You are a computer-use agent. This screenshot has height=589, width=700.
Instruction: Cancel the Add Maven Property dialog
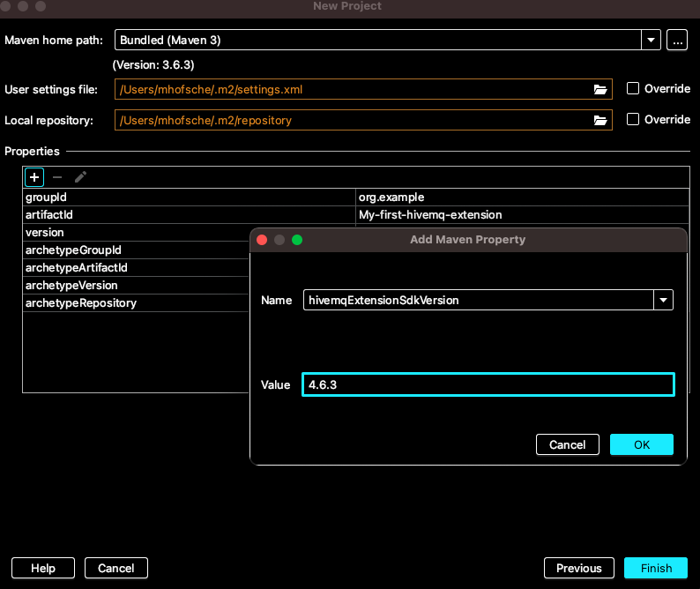[567, 444]
